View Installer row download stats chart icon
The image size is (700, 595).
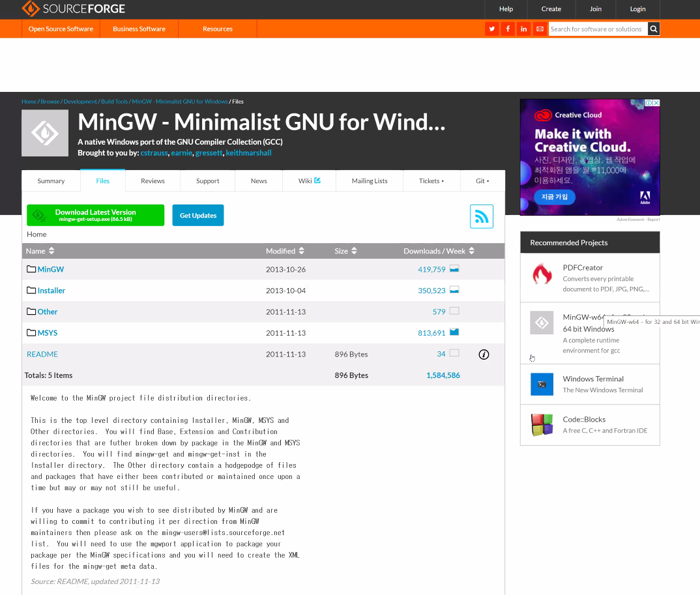[x=454, y=290]
